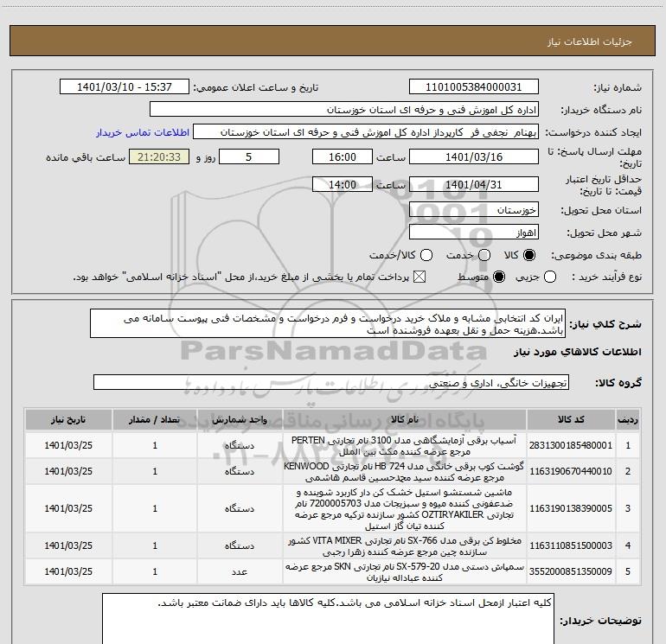Viewport: 666px width, 644px height.
Task: Select the کالا/خدمت radio button
Action: click(x=426, y=255)
